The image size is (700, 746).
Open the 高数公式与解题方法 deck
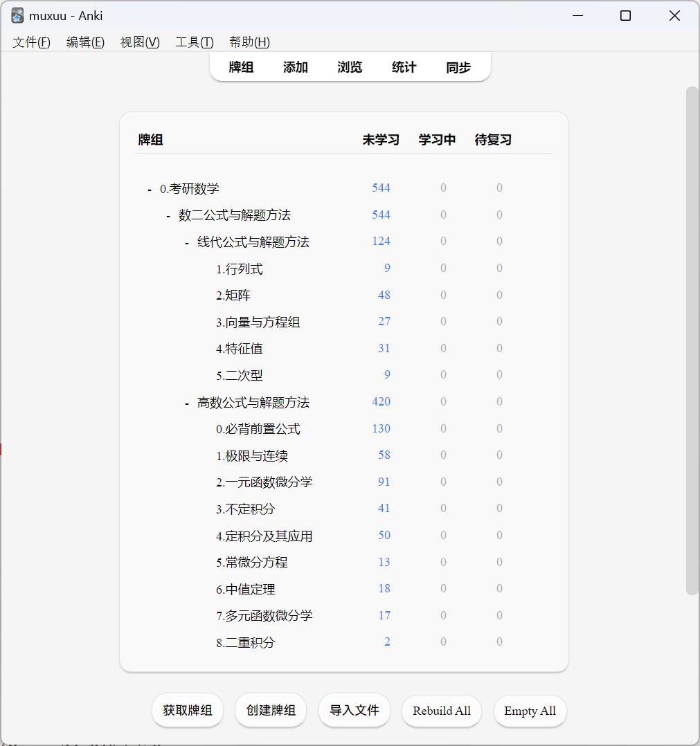[x=253, y=403]
